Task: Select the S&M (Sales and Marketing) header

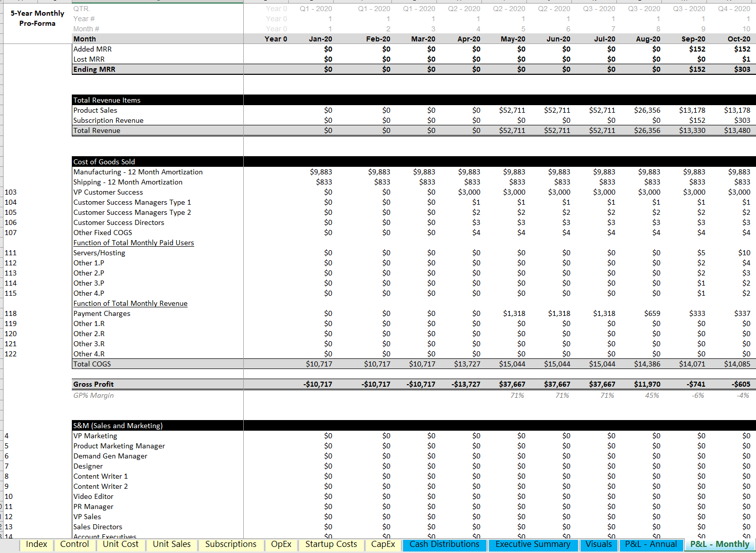Action: pyautogui.click(x=118, y=426)
